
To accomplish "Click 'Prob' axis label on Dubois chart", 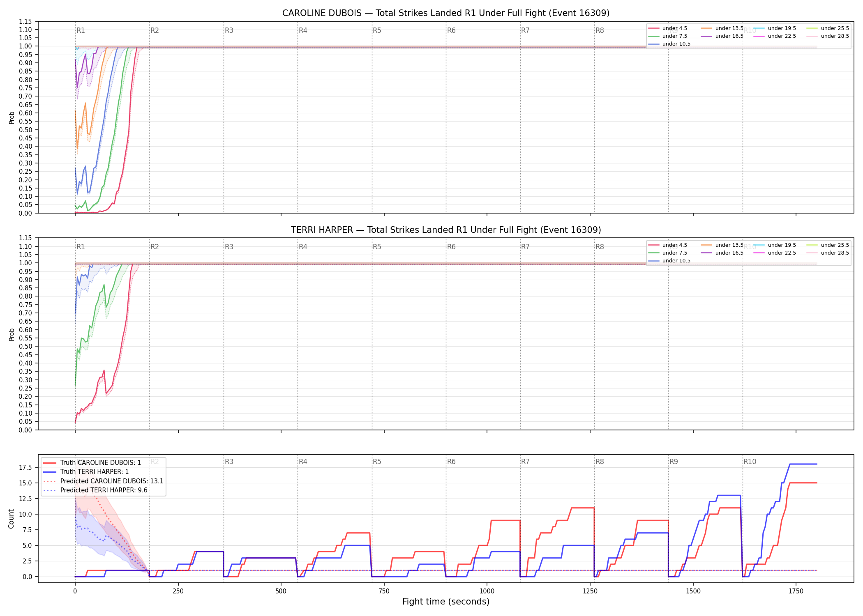I will point(12,117).
